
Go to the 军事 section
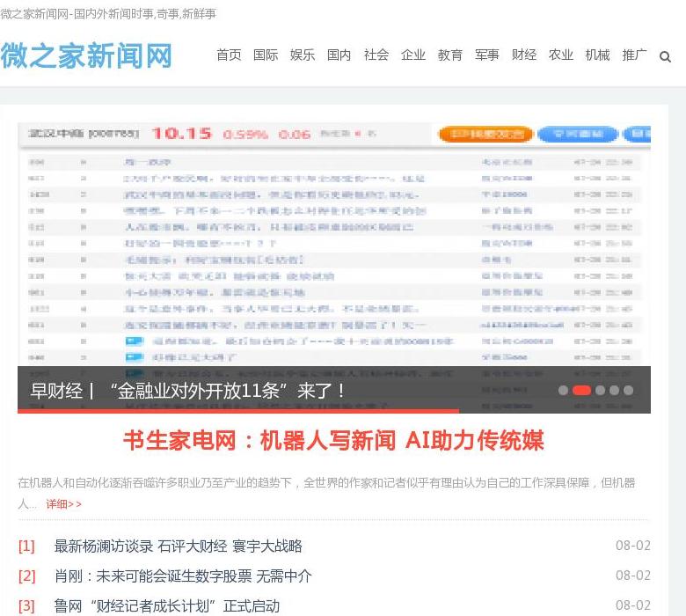[x=487, y=55]
